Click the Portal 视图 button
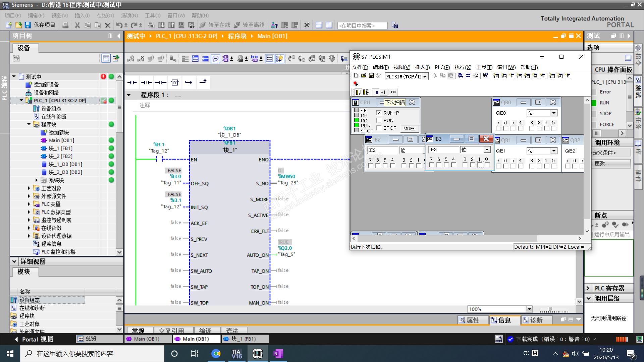The width and height of the screenshot is (644, 362). [34, 339]
